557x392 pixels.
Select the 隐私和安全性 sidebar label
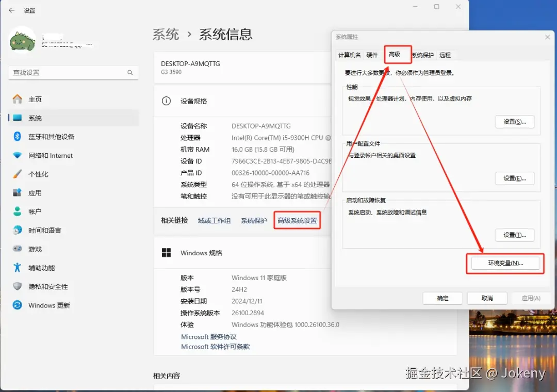coord(48,286)
